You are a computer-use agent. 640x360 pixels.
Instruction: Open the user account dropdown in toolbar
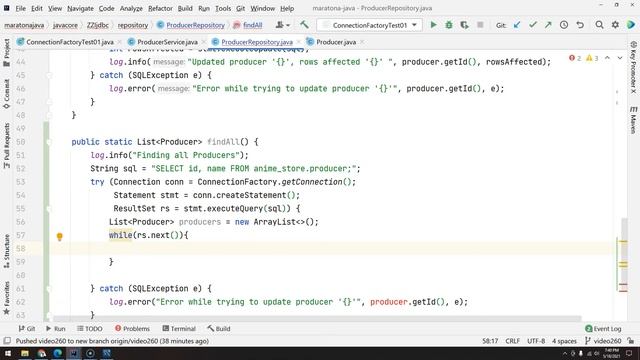282,25
